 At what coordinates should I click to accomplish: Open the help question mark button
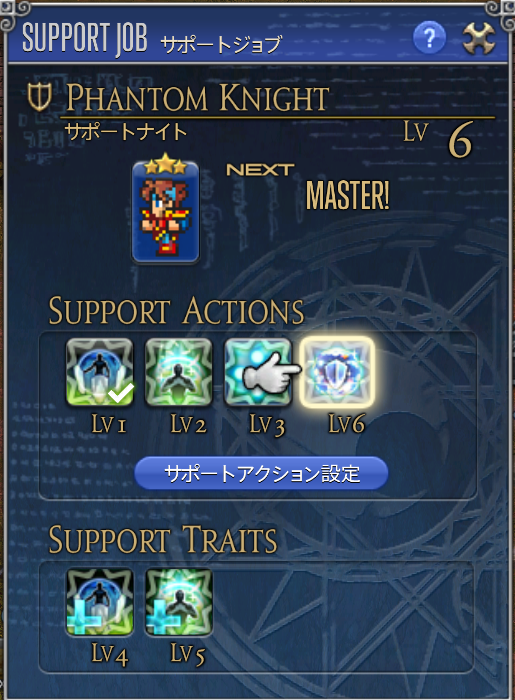429,38
